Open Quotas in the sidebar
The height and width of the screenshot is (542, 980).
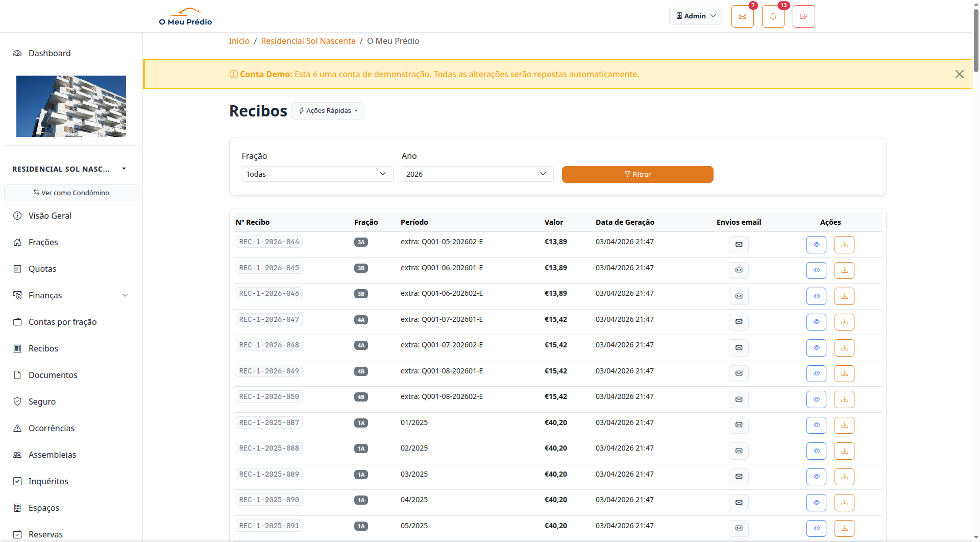click(42, 269)
